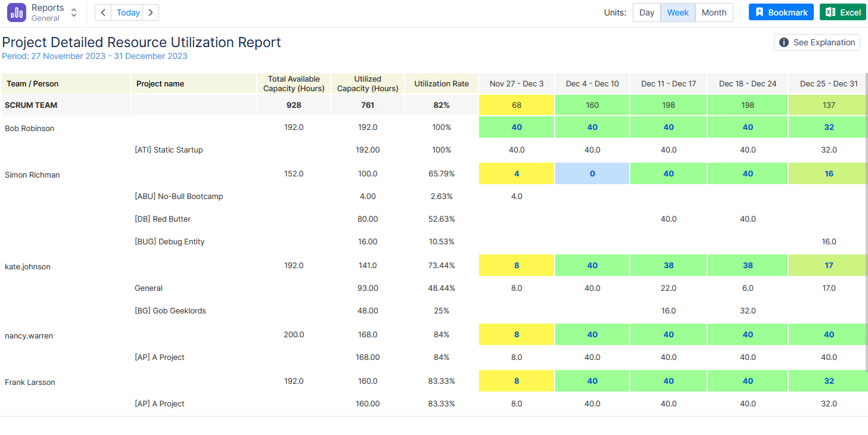868x435 pixels.
Task: Change units to Month
Action: (x=714, y=13)
